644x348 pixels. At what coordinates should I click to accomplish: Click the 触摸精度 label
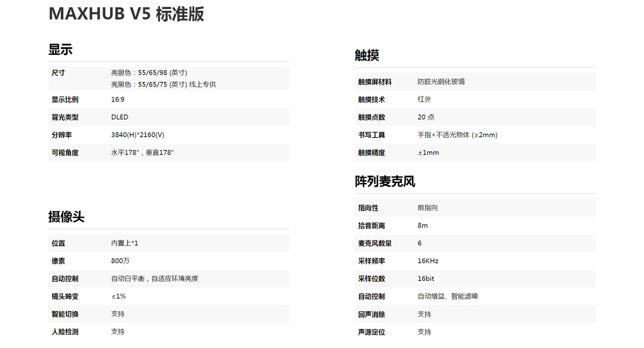coord(371,153)
